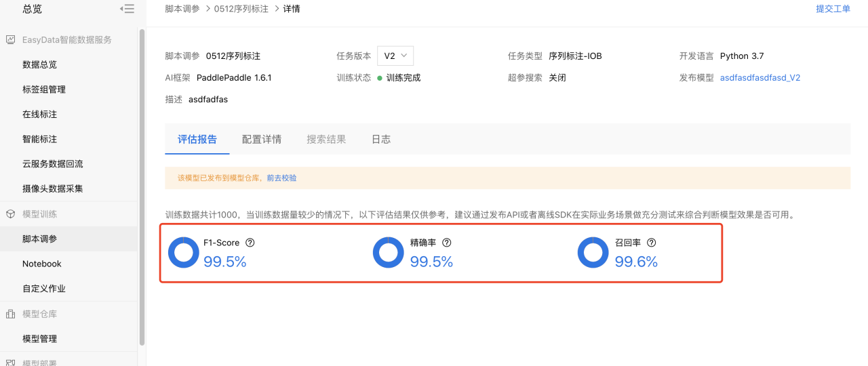Open the published model asdfasdfasdfasd_V2 link
This screenshot has width=868, height=366.
(760, 77)
